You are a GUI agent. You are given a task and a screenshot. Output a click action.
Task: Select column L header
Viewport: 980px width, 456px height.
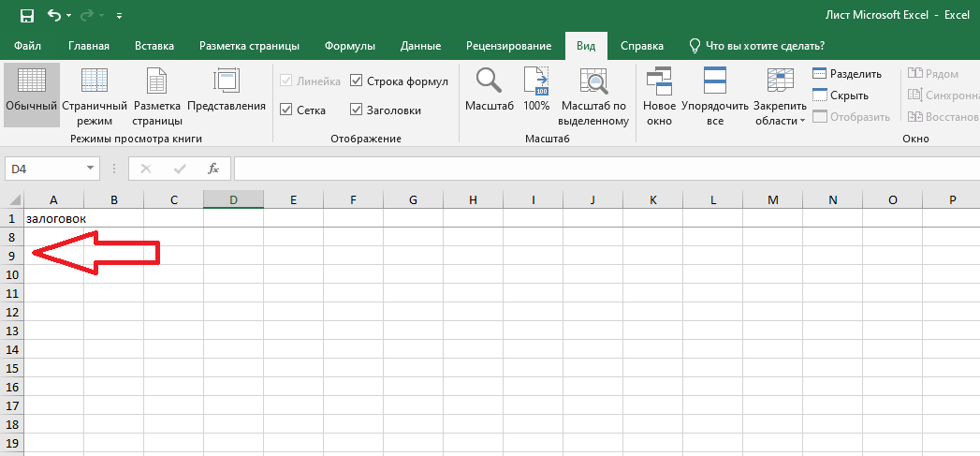tap(713, 200)
